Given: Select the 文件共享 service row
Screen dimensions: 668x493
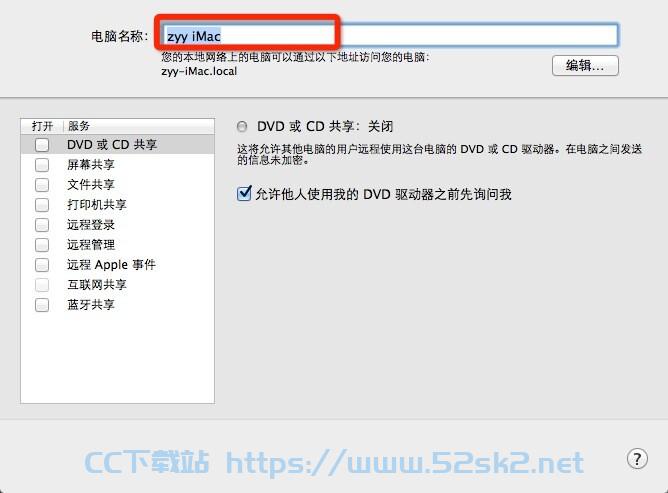Looking at the screenshot, I should (x=118, y=185).
